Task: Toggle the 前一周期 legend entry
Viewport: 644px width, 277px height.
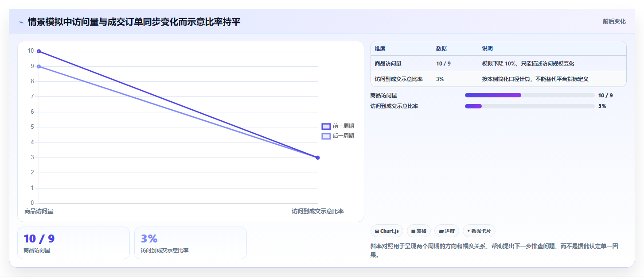Action: coord(338,126)
